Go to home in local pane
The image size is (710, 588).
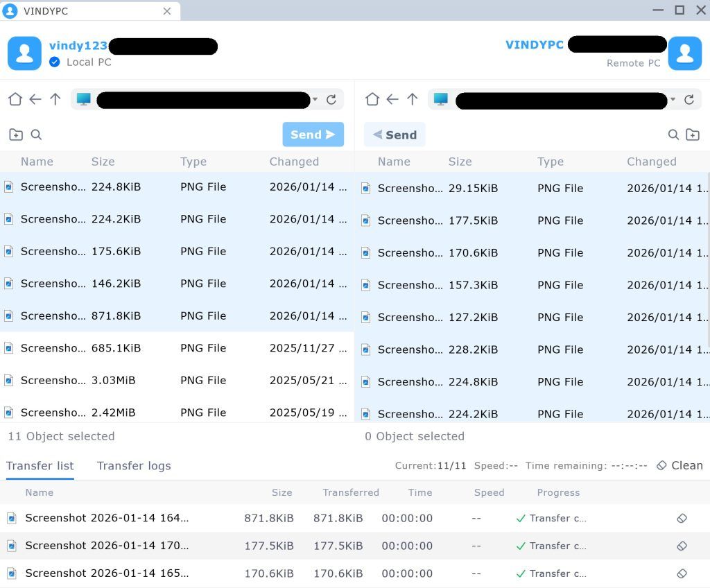point(15,98)
